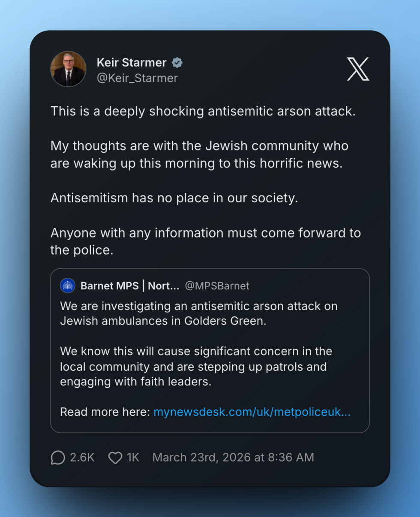
Task: Click Keir Starmer's verified badge
Action: coord(177,62)
